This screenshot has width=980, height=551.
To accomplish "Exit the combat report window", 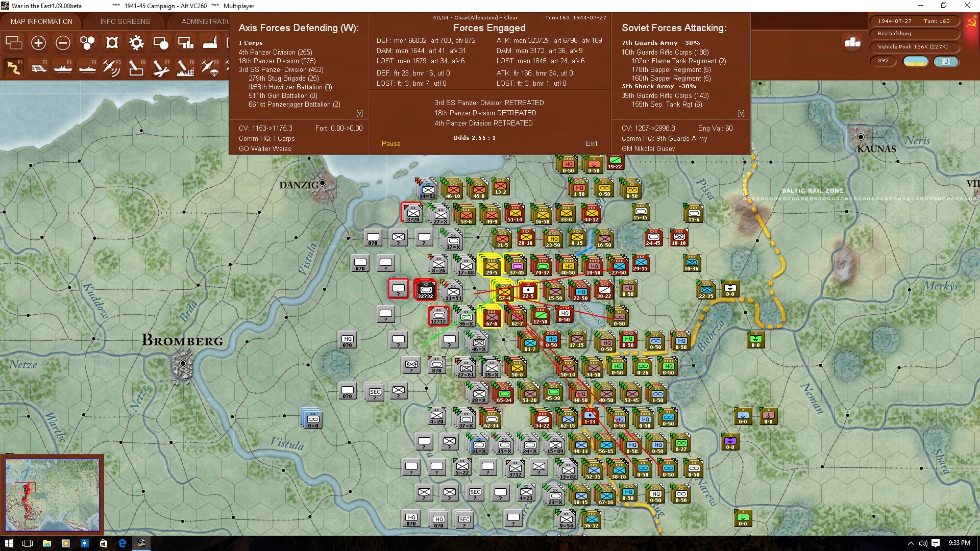I will tap(592, 143).
